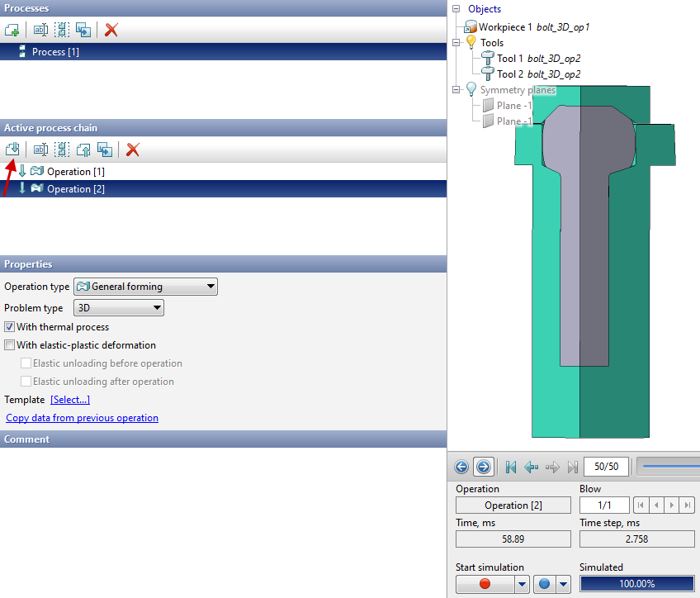The image size is (700, 598).
Task: Toggle With elastic-plastic deformation checkbox
Action: pyautogui.click(x=10, y=345)
